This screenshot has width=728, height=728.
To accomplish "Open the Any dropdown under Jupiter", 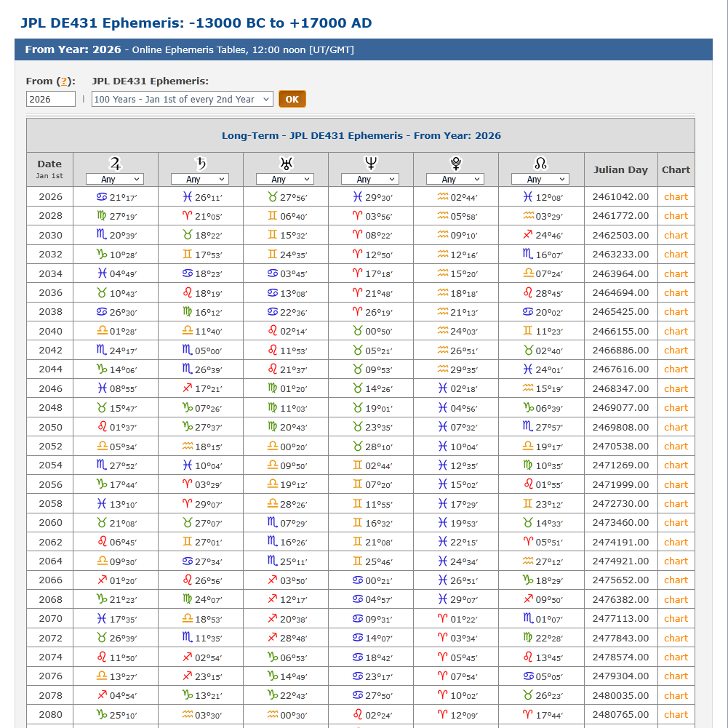I will [115, 179].
